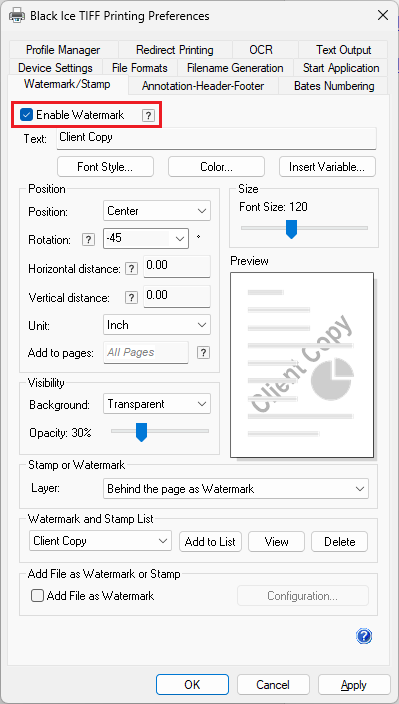Switch to the Profile Manager tab
The height and width of the screenshot is (704, 399).
63,50
